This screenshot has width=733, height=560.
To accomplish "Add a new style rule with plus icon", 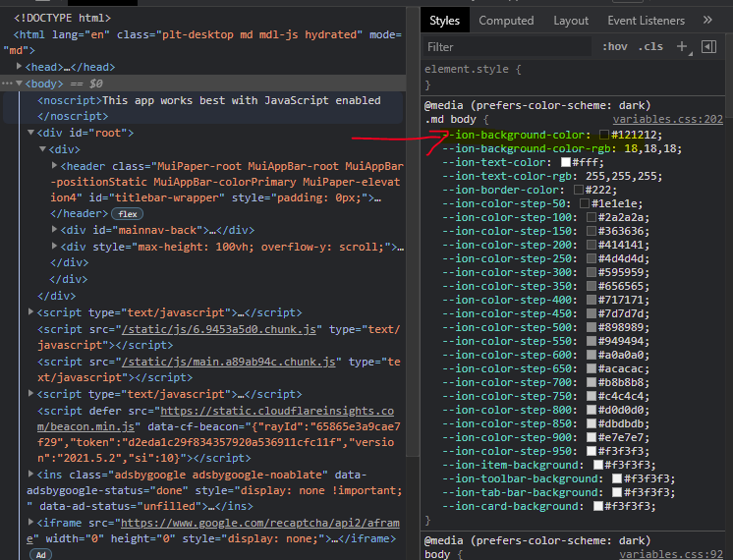I will coord(682,46).
